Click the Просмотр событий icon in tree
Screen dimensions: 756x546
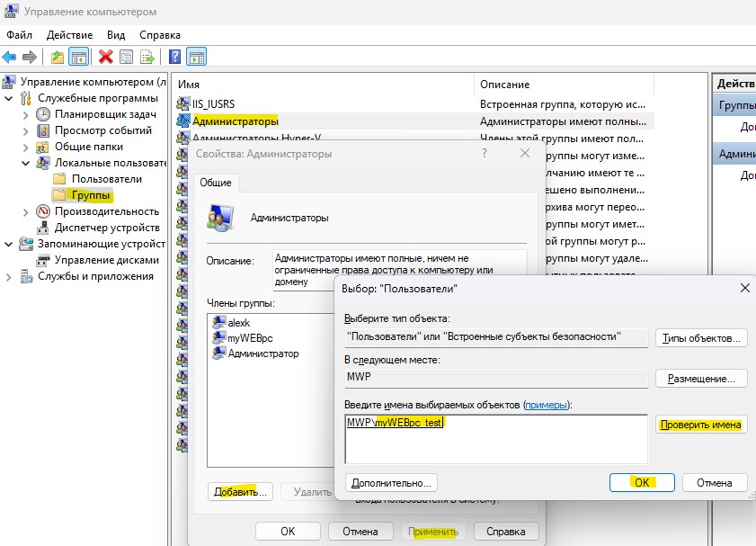43,130
